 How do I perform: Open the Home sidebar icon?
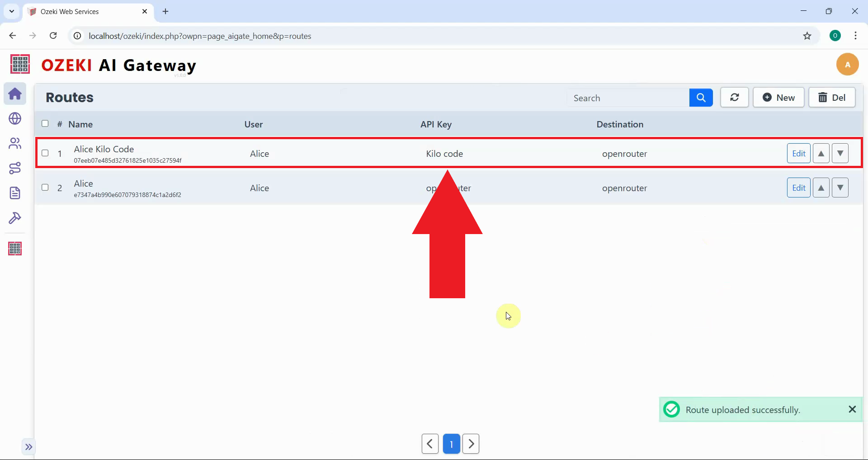[15, 94]
